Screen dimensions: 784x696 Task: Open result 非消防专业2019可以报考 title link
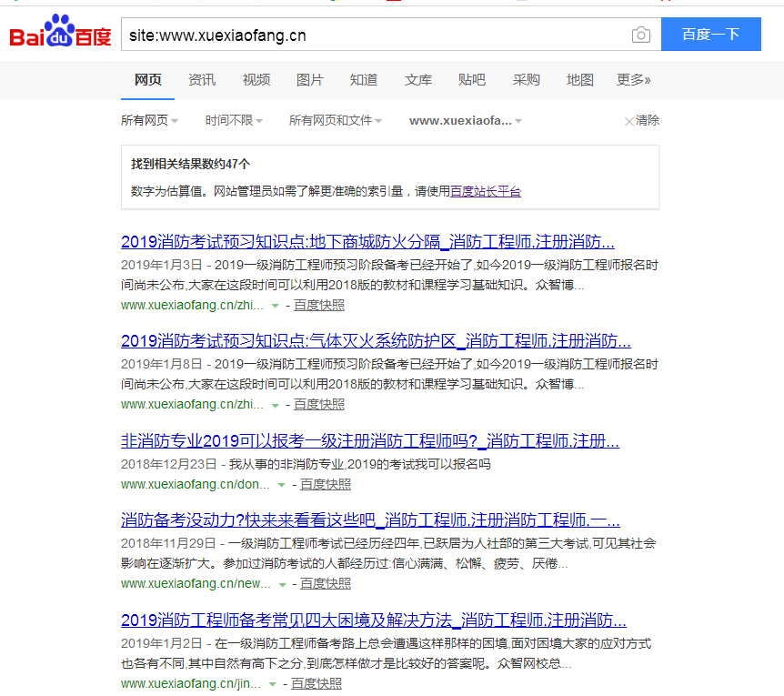pyautogui.click(x=370, y=441)
